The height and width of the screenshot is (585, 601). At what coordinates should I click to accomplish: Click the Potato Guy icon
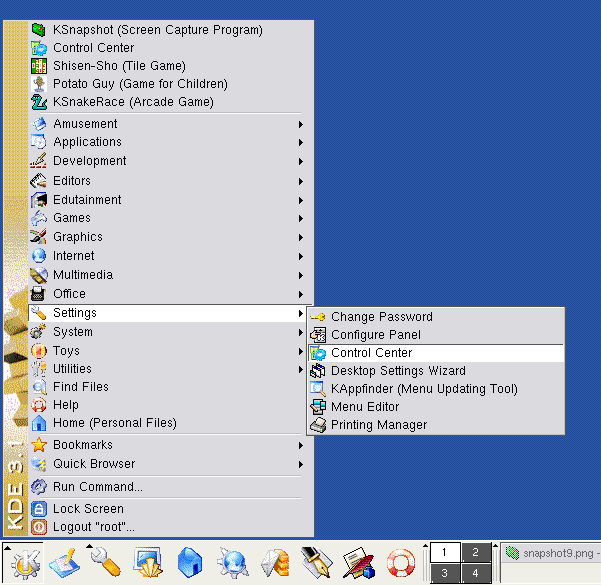point(39,84)
